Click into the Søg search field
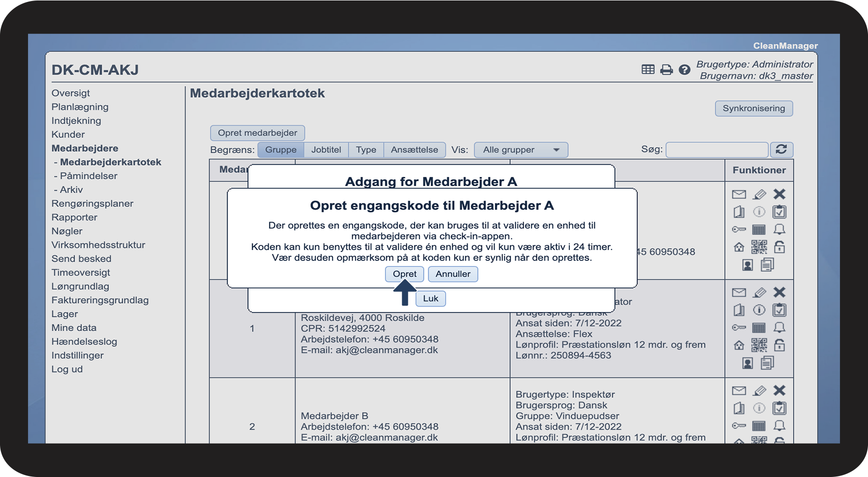 (x=717, y=149)
